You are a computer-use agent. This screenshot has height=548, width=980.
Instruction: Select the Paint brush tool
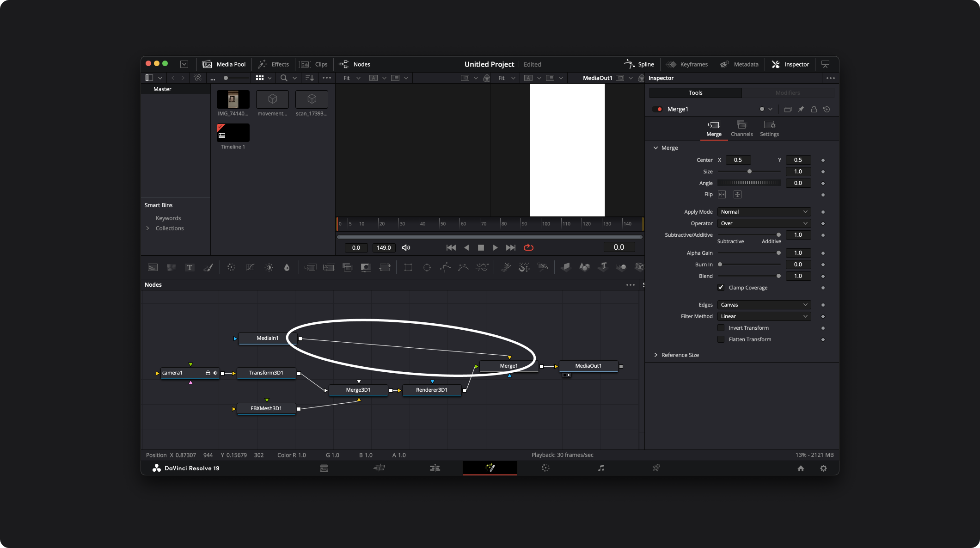[x=208, y=267]
